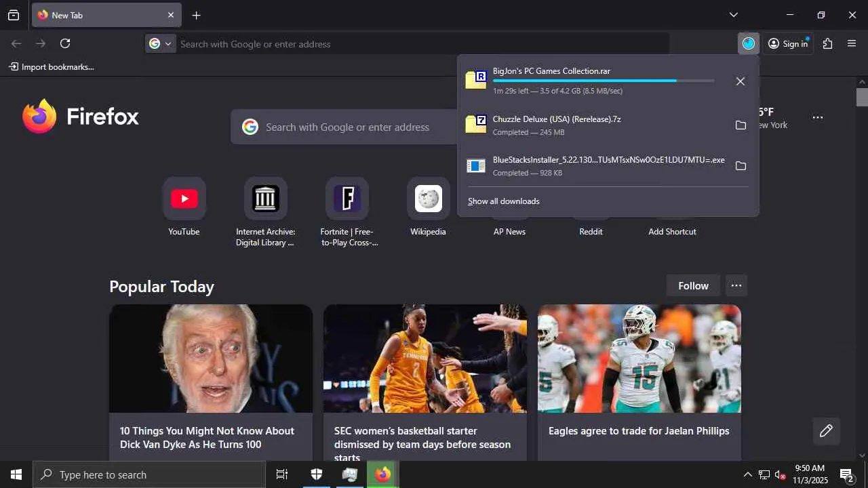
Task: Reload the current page
Action: pyautogui.click(x=65, y=43)
